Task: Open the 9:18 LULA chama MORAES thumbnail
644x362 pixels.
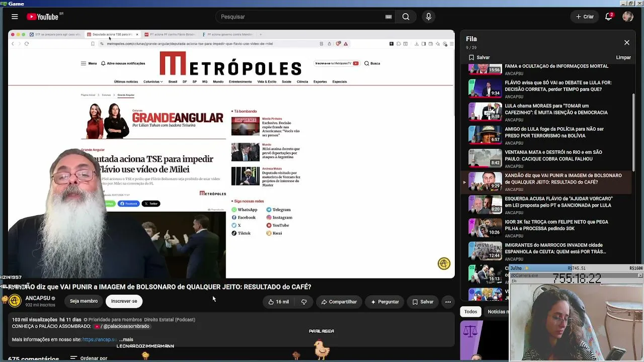Action: pos(485,111)
